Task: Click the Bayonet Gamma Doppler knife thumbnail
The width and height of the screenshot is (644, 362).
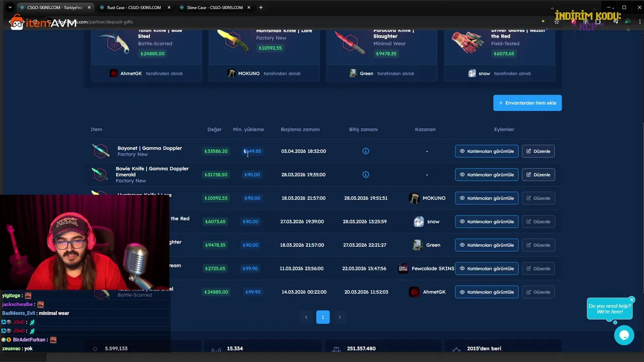Action: point(101,151)
